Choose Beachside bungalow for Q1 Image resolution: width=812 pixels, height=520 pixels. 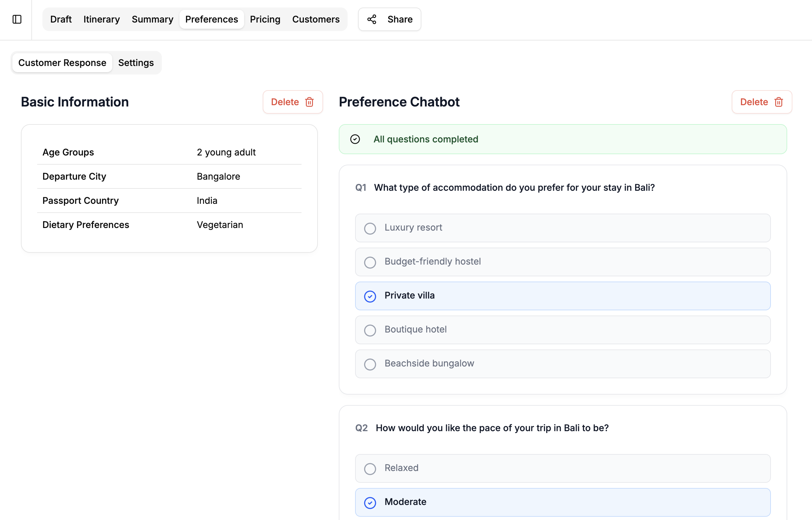coord(562,364)
